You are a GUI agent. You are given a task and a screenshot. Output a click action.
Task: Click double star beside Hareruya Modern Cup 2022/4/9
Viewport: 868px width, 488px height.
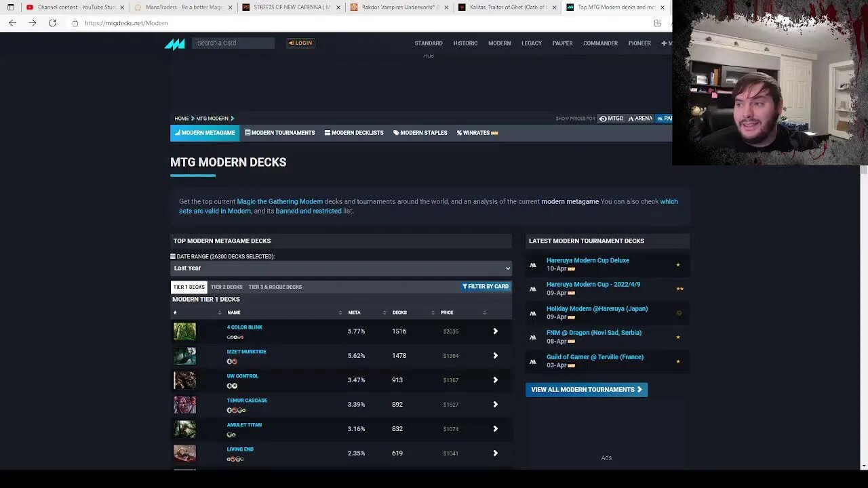tap(679, 289)
